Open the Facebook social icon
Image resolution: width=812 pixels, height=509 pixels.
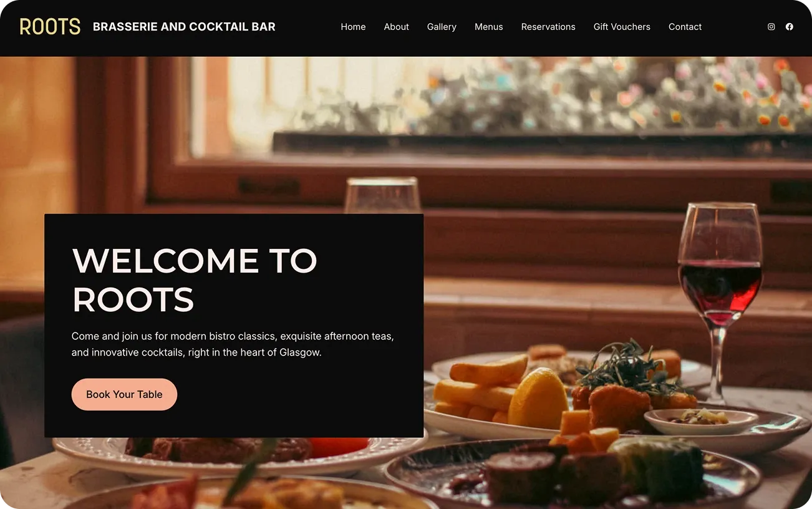[790, 27]
